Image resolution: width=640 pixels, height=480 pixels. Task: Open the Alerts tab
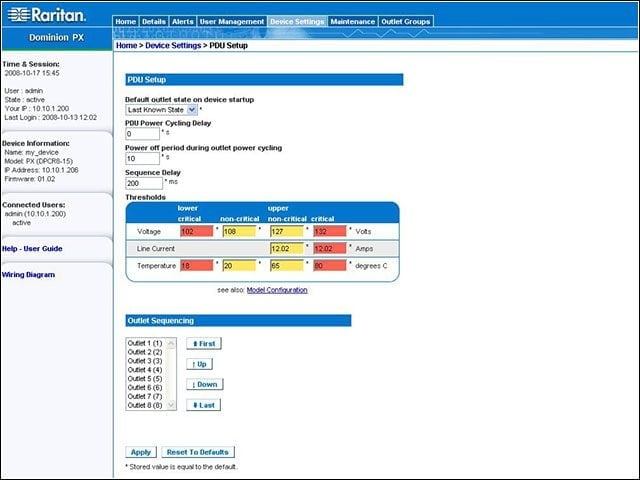[182, 22]
